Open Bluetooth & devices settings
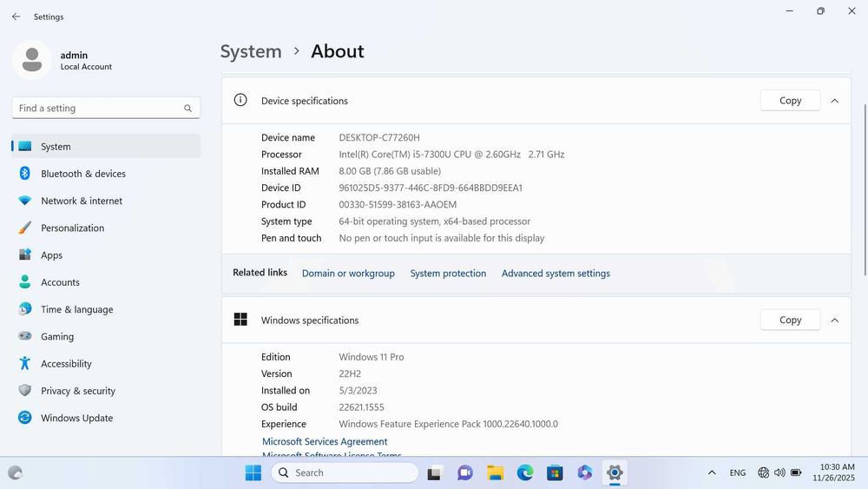 106,174
